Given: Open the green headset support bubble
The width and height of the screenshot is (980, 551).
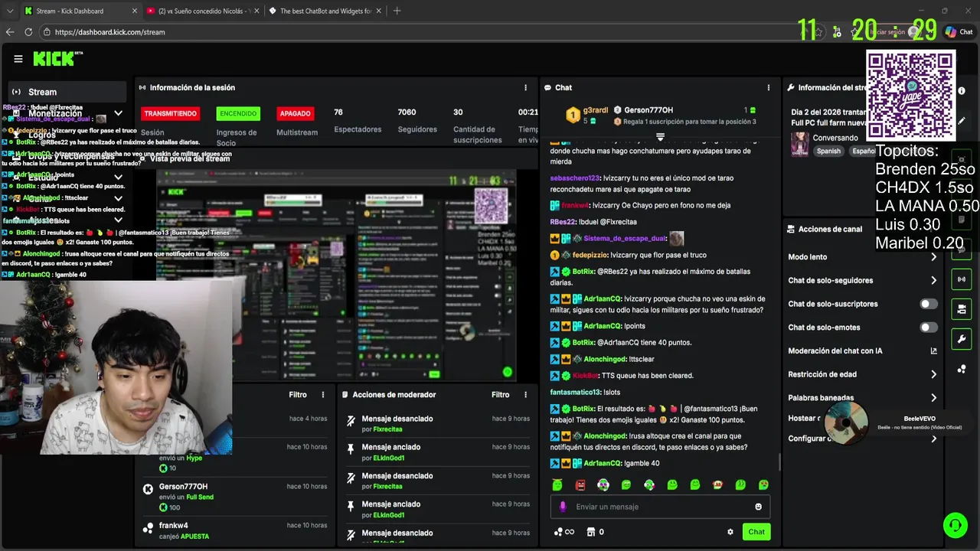Looking at the screenshot, I should pos(955,525).
